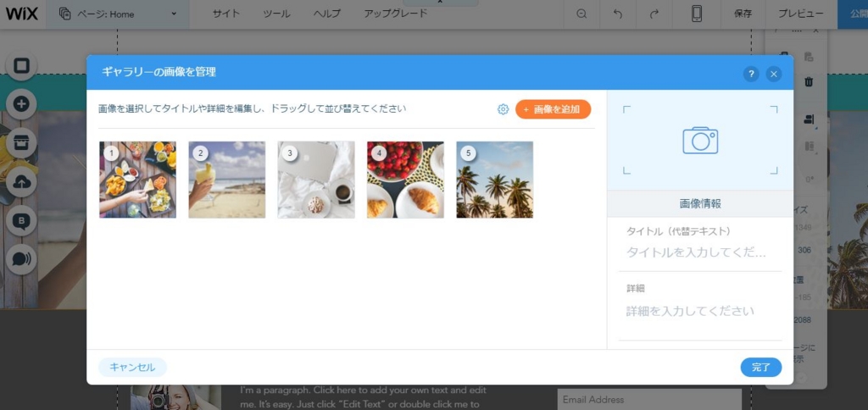This screenshot has height=410, width=868.
Task: Focus the 詳細 input field
Action: click(x=700, y=311)
